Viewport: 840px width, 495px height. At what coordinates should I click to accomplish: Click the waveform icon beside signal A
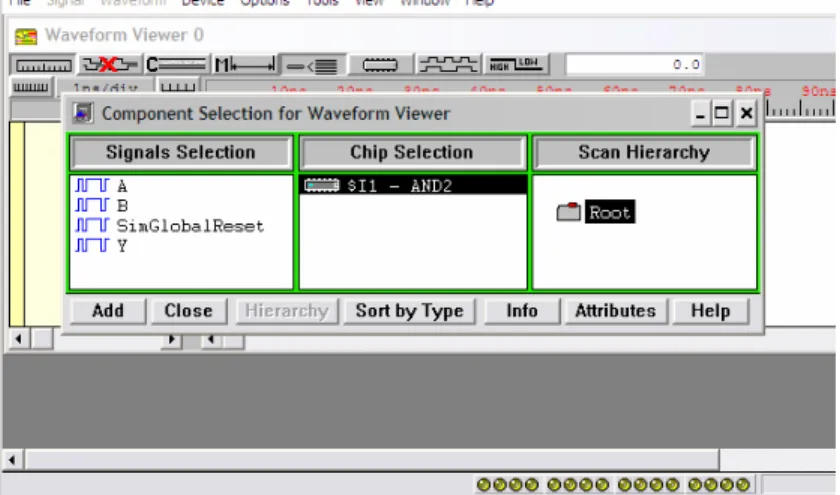(x=92, y=185)
